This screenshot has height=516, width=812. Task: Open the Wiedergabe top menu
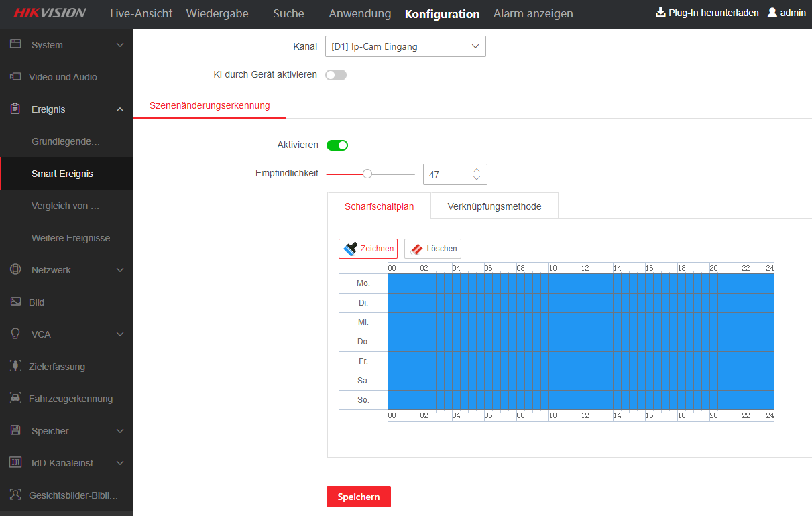click(217, 13)
